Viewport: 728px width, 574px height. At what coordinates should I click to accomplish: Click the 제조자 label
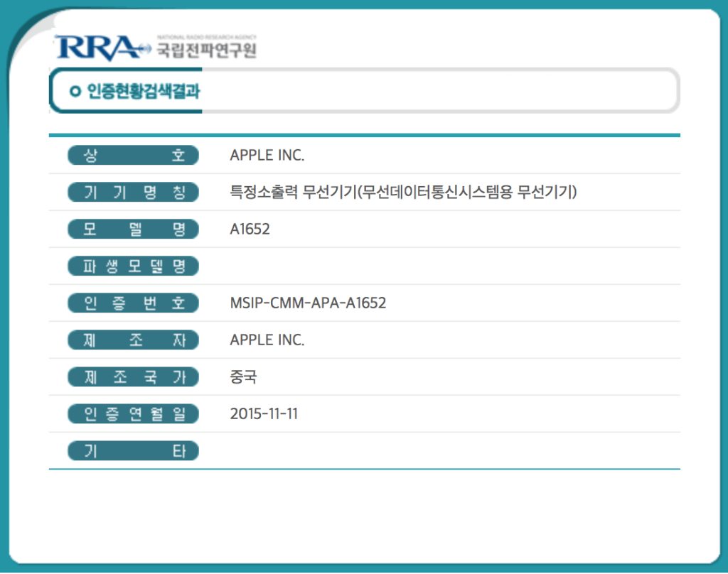pyautogui.click(x=133, y=340)
